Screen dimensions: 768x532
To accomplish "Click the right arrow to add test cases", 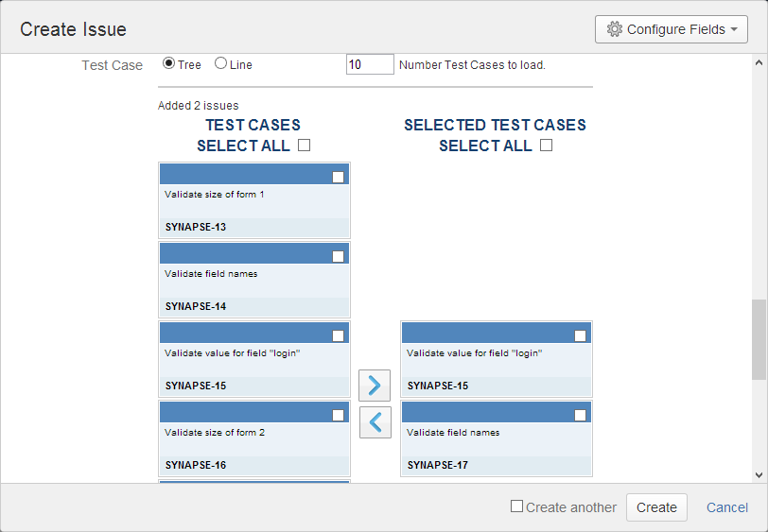I will [375, 385].
